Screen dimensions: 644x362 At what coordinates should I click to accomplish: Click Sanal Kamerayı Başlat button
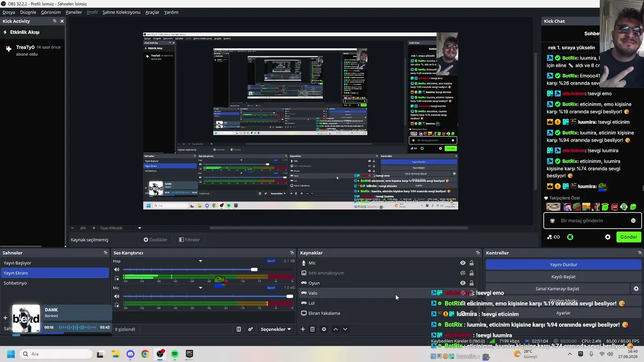[x=557, y=289]
